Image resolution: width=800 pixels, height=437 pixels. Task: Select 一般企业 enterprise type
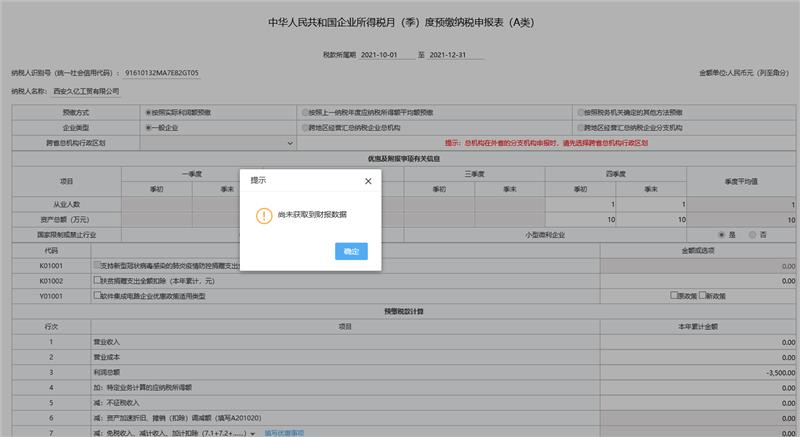pos(149,128)
